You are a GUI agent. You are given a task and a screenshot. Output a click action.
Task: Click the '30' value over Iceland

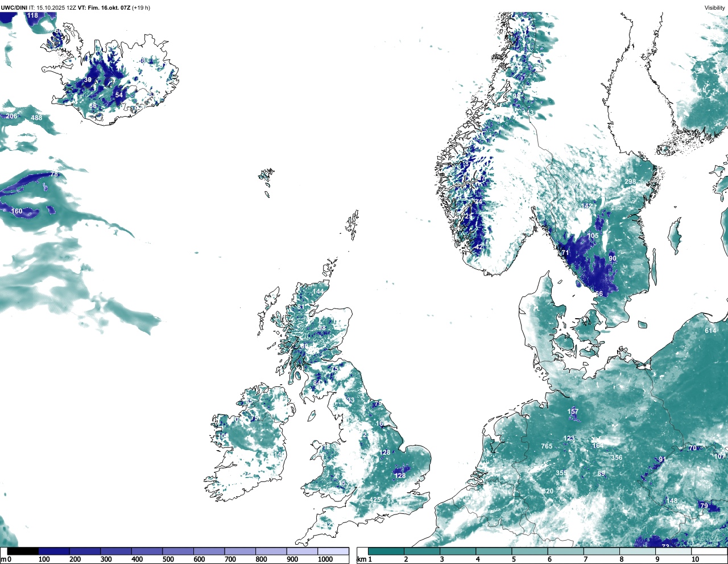click(88, 80)
